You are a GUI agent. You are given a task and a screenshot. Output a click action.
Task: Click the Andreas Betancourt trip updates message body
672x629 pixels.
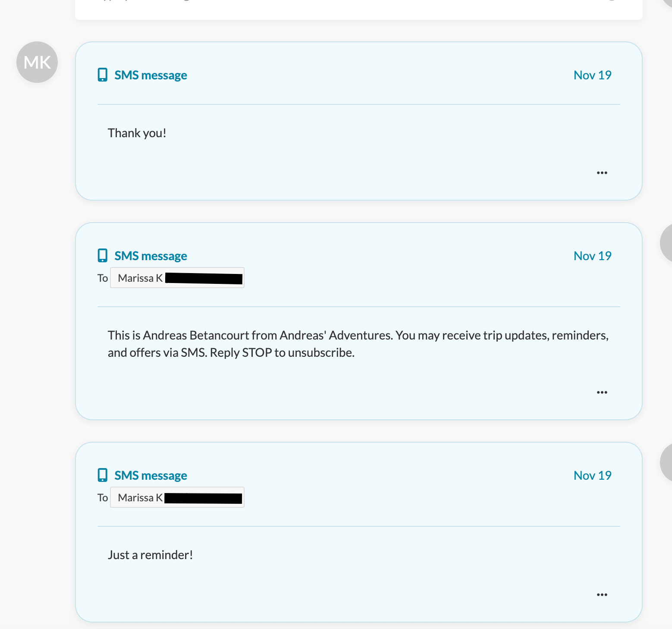click(x=358, y=344)
